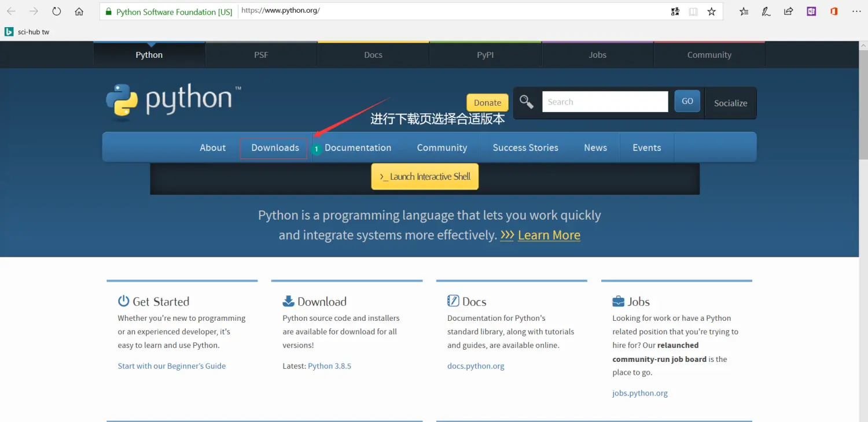
Task: Open the Community navigation menu item
Action: [442, 147]
